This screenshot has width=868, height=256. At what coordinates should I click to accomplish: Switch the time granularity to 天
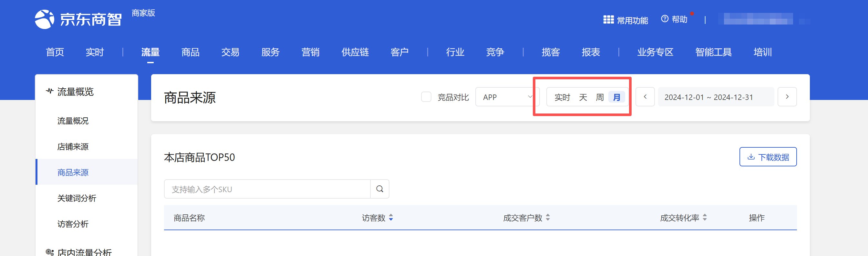(x=583, y=97)
